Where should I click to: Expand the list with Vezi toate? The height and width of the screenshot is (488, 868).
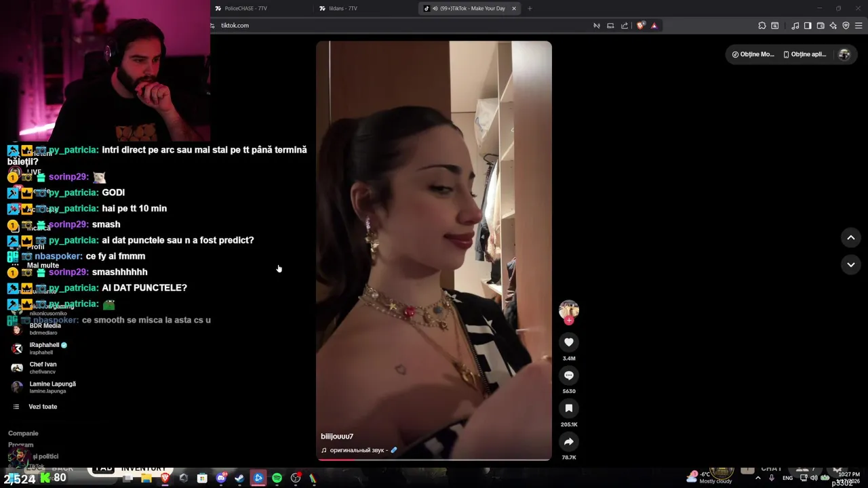coord(43,407)
